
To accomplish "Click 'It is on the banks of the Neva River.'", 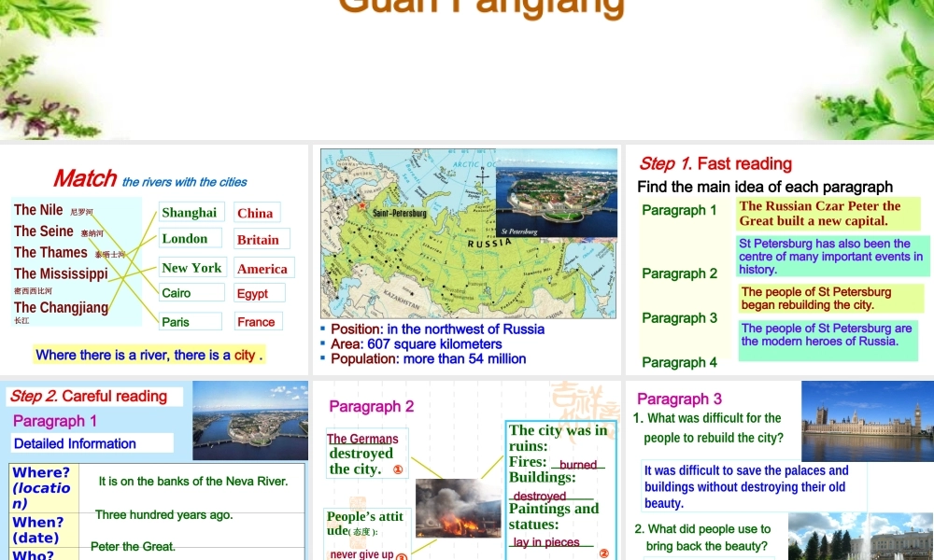I will [193, 481].
